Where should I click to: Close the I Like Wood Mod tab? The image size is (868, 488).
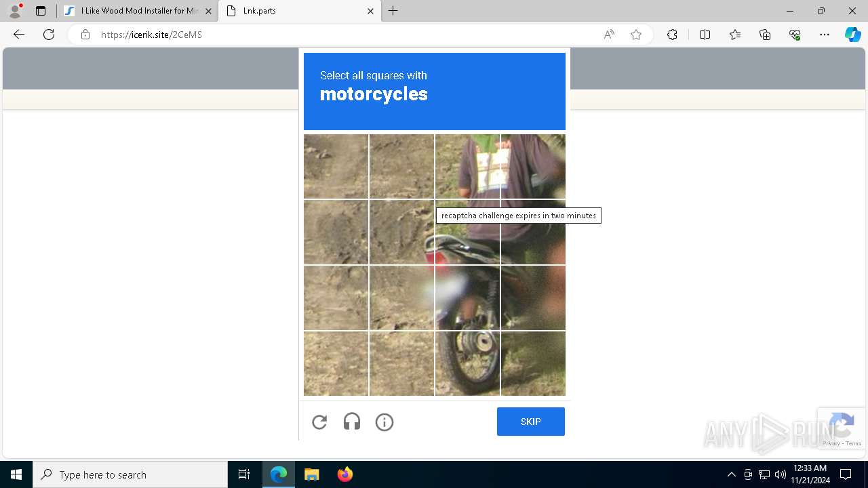click(208, 11)
